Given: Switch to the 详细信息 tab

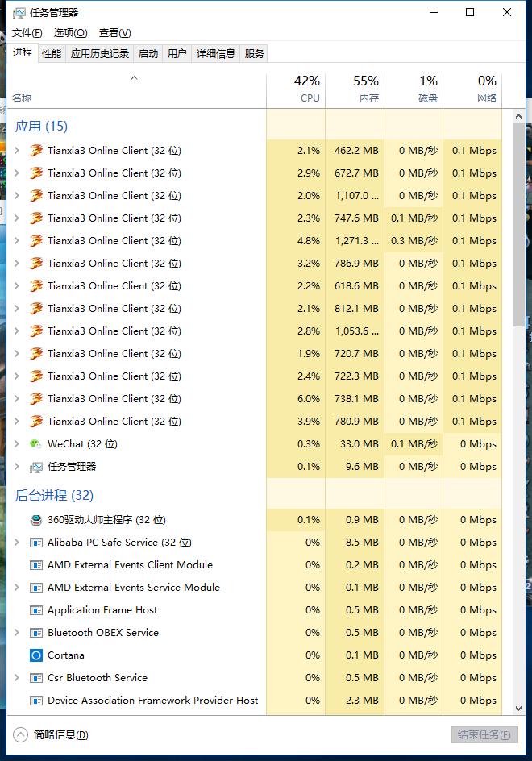Looking at the screenshot, I should (x=216, y=53).
